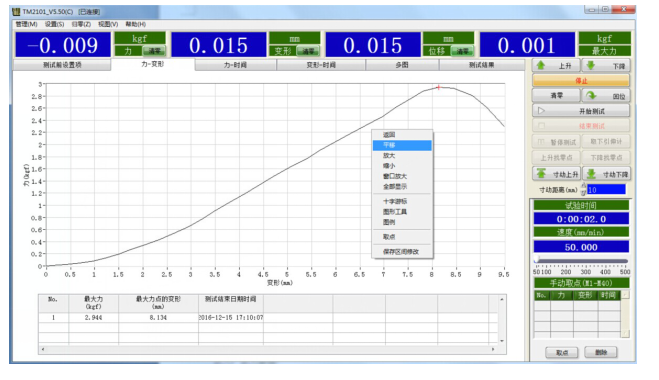
Task: Open the 测试结果 tab
Action: [x=482, y=65]
